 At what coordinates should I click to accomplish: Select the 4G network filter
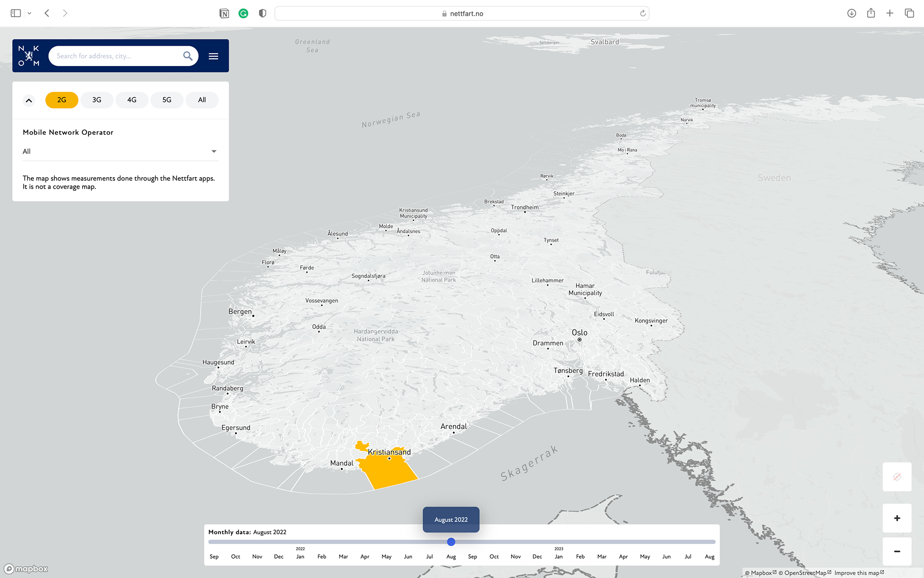(x=132, y=100)
